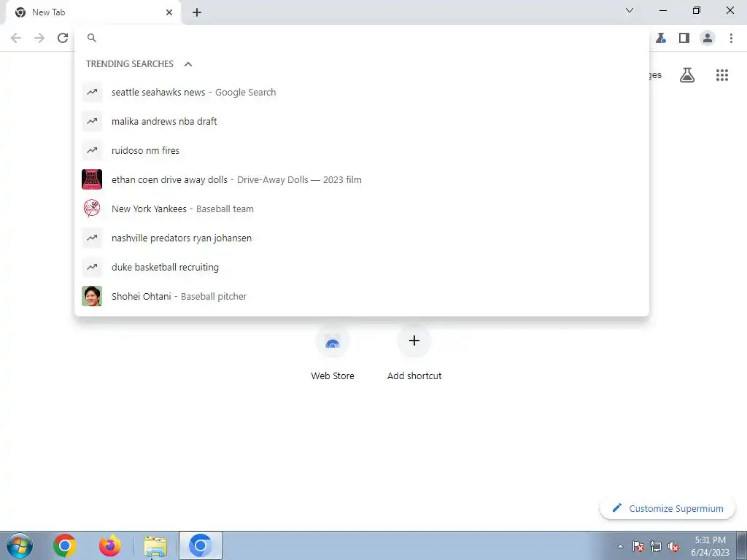This screenshot has width=747, height=560.
Task: Pick suggestion New York Yankees
Action: (x=362, y=209)
